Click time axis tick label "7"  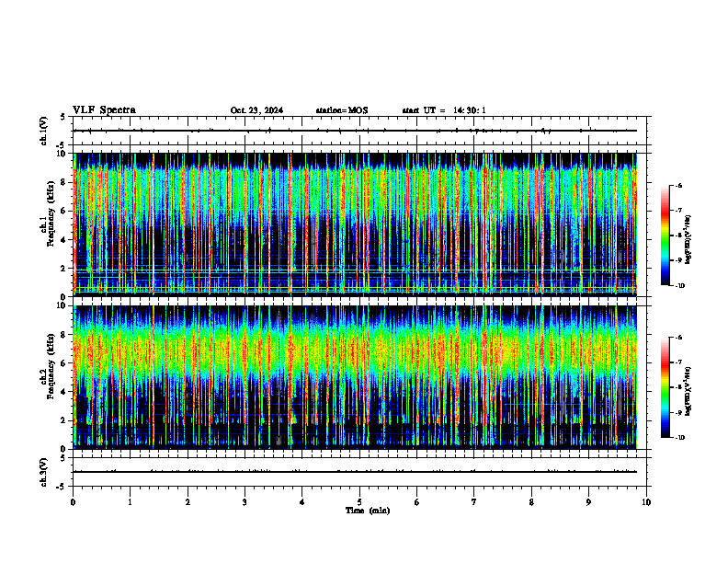[474, 502]
